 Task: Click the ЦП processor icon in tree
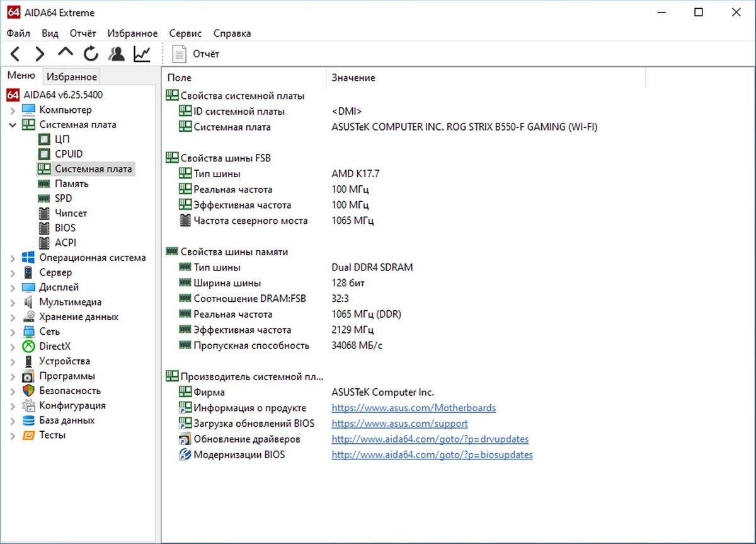[x=43, y=139]
